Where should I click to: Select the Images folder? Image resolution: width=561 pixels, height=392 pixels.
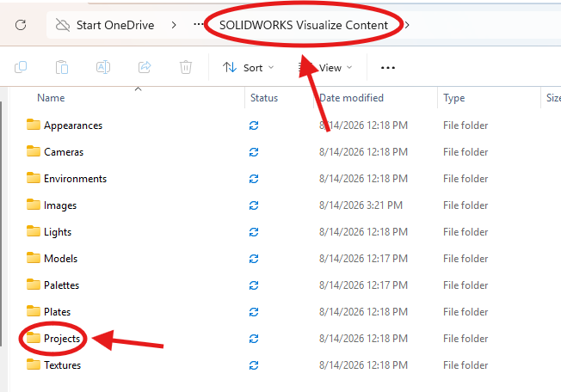[52, 205]
